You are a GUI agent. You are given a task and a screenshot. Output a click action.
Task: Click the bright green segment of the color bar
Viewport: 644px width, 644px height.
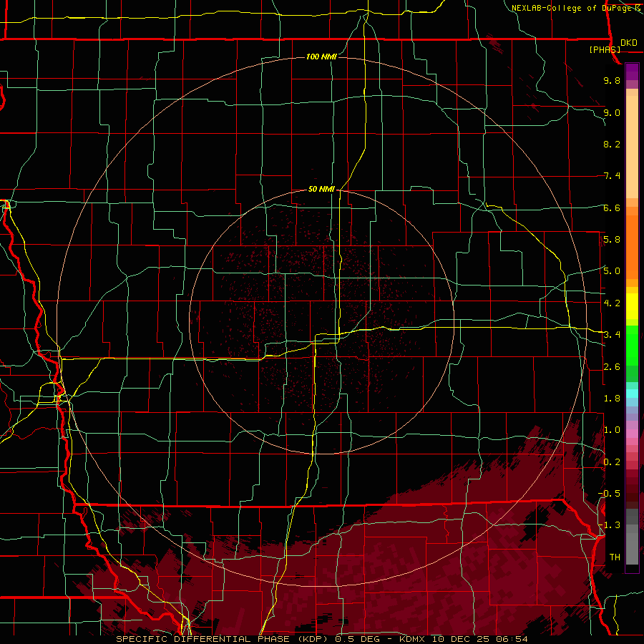point(632,345)
